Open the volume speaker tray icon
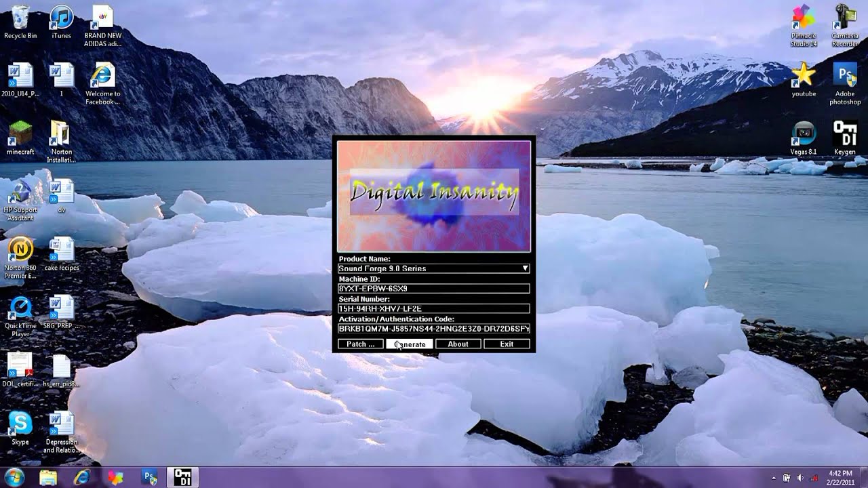868x488 pixels. point(800,477)
